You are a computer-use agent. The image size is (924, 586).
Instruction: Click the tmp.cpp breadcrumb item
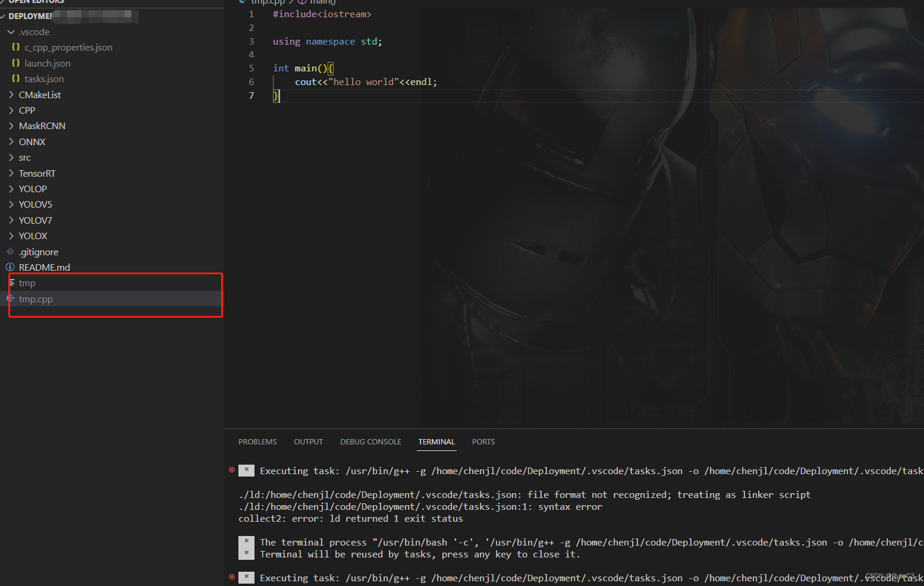coord(262,2)
